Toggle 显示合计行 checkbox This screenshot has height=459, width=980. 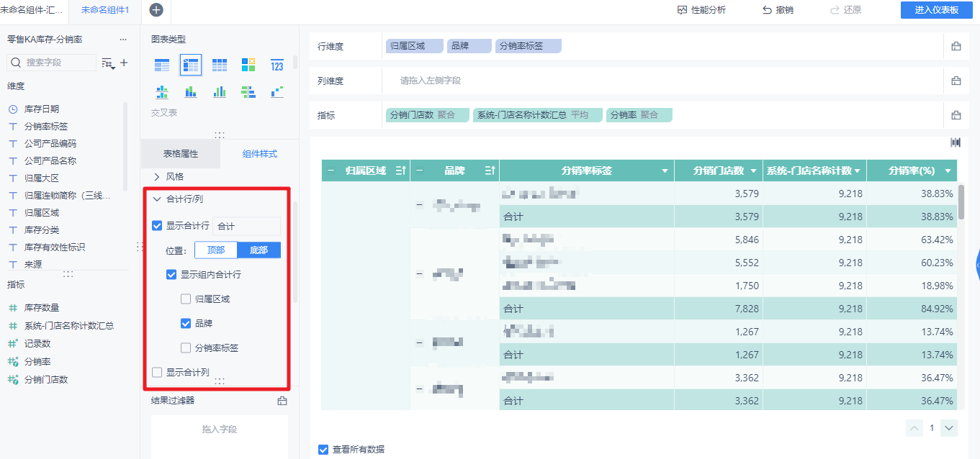coord(157,226)
